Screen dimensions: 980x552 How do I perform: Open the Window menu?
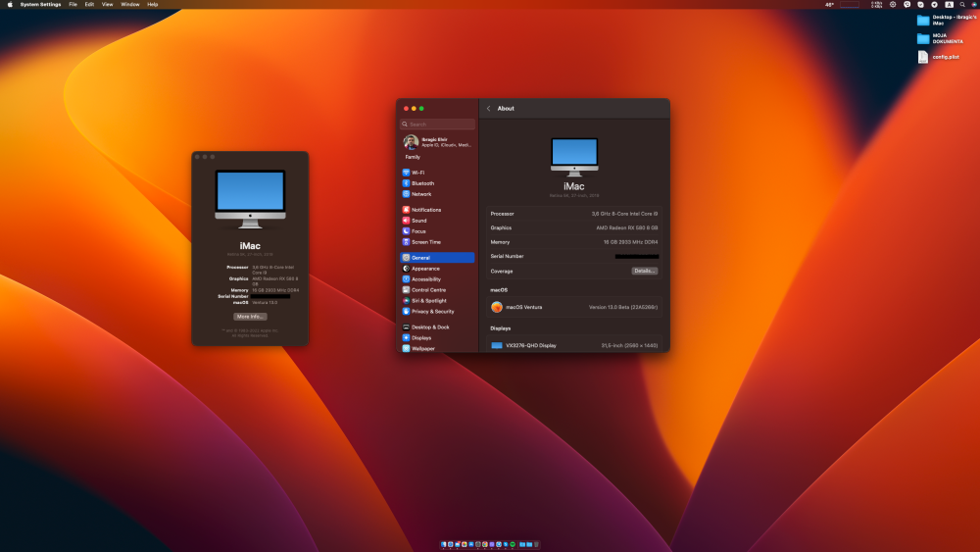pos(130,4)
